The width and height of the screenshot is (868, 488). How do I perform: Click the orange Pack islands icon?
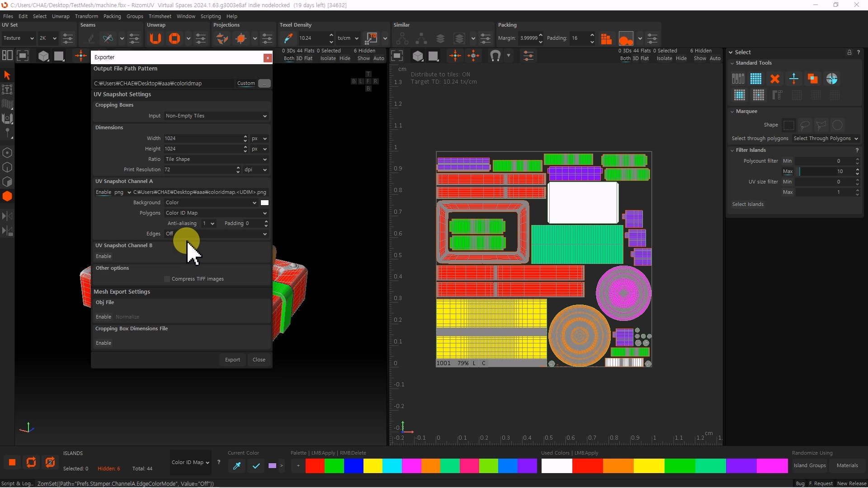(606, 38)
